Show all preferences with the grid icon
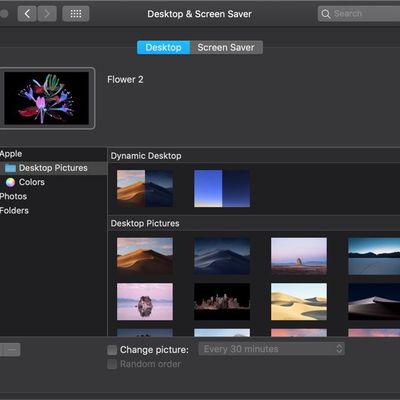This screenshot has width=400, height=400. pos(76,14)
